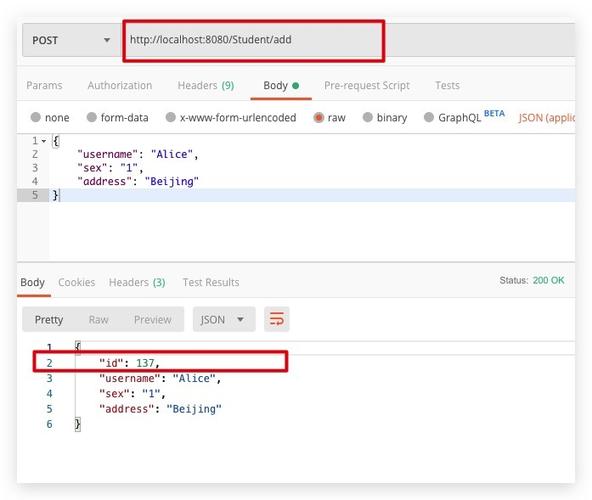Toggle the wrap lines icon
592x500 pixels.
pos(277,319)
